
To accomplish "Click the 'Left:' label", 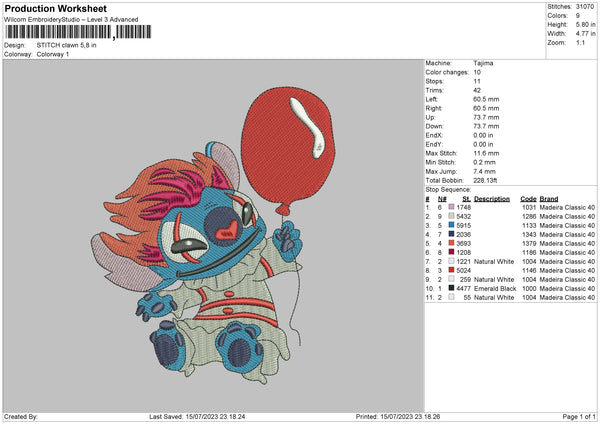I will tap(432, 99).
